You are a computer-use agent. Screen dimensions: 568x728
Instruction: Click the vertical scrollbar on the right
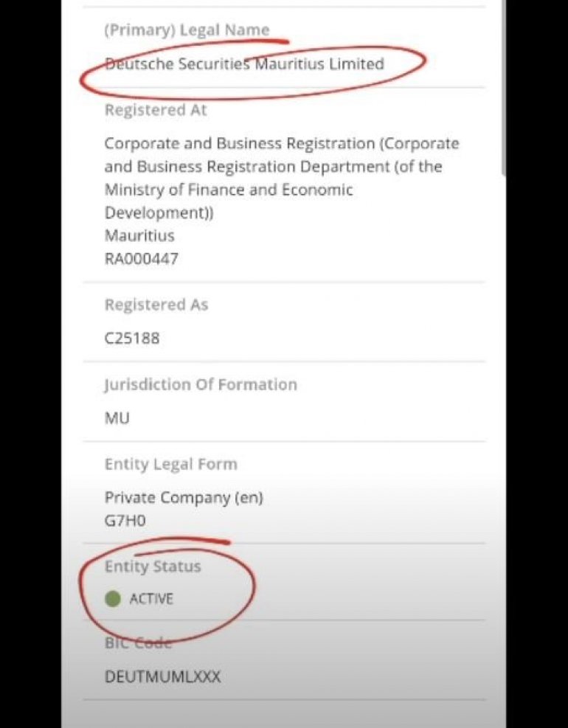503,89
